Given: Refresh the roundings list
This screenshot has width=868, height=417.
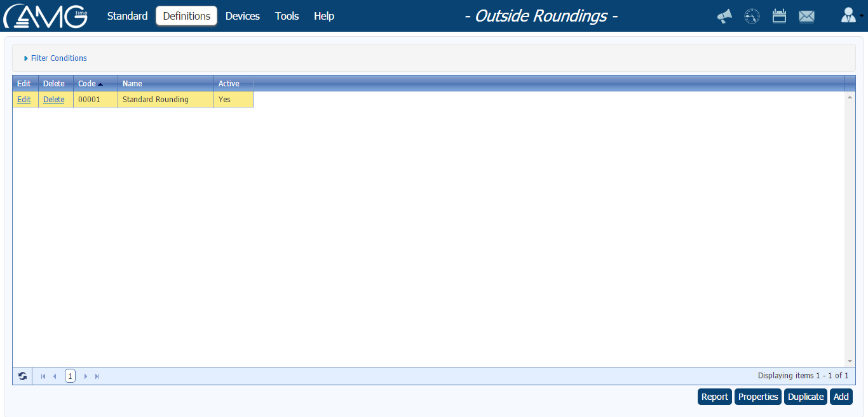Looking at the screenshot, I should pyautogui.click(x=22, y=376).
